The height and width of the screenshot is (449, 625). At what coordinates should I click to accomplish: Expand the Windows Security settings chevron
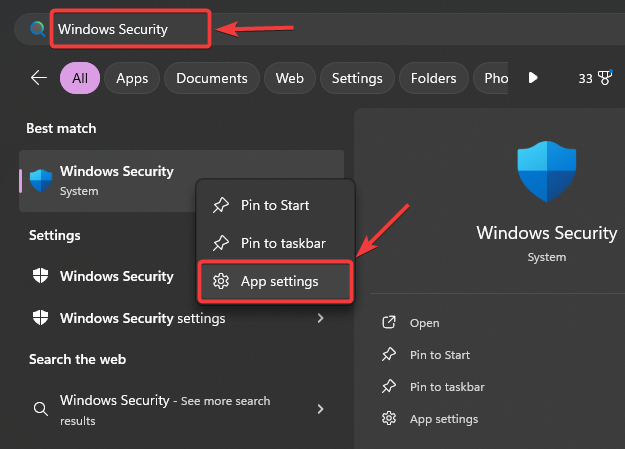[320, 318]
